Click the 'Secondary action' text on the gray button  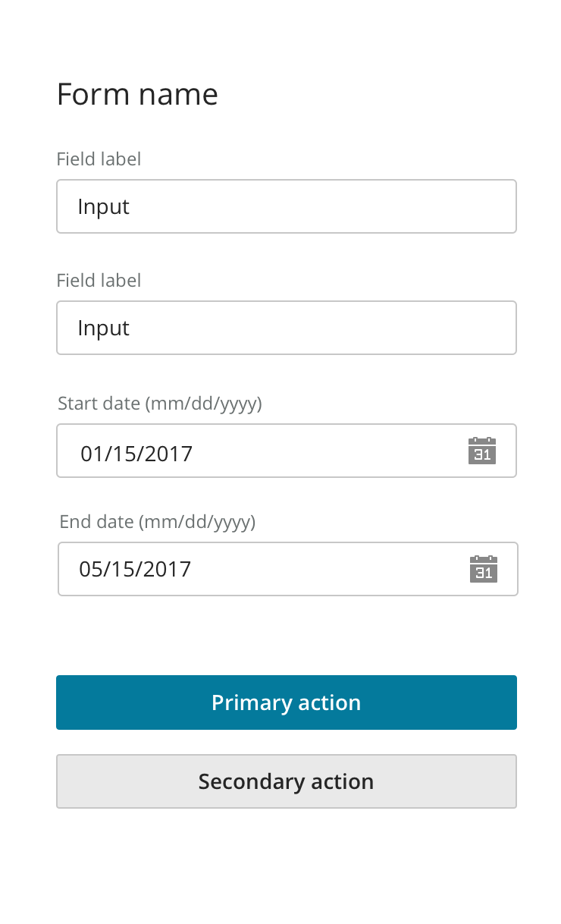[x=286, y=781]
